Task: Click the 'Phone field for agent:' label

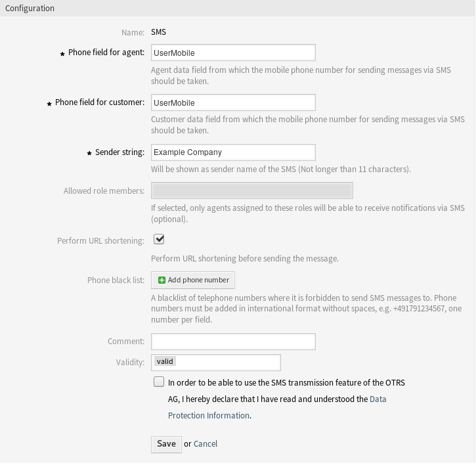Action: point(106,53)
